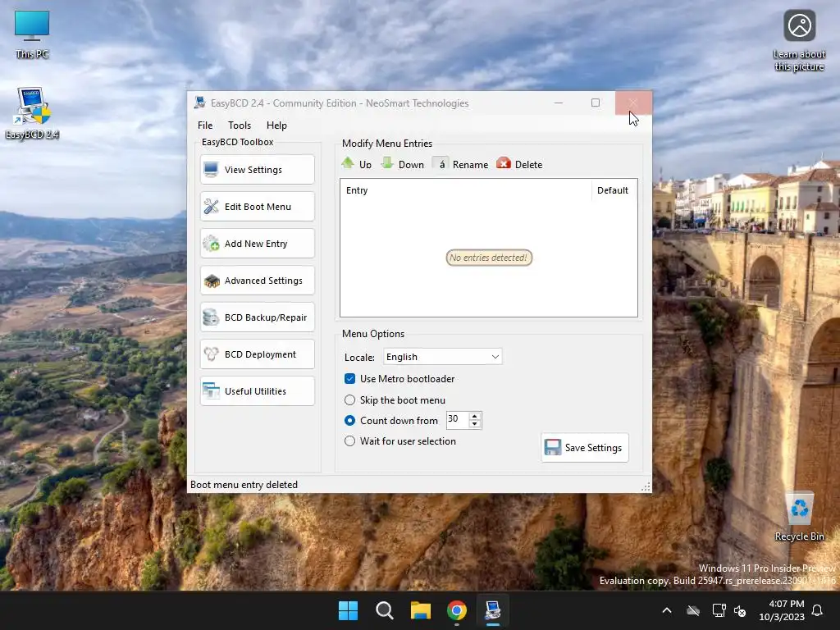This screenshot has width=840, height=630.
Task: Click the Save Settings button
Action: click(584, 448)
